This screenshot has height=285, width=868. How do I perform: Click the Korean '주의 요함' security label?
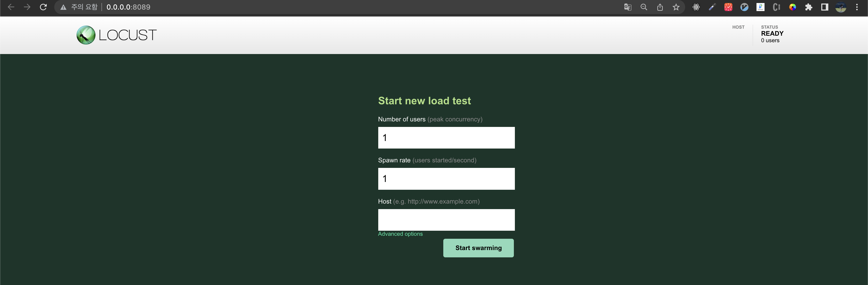coord(84,7)
